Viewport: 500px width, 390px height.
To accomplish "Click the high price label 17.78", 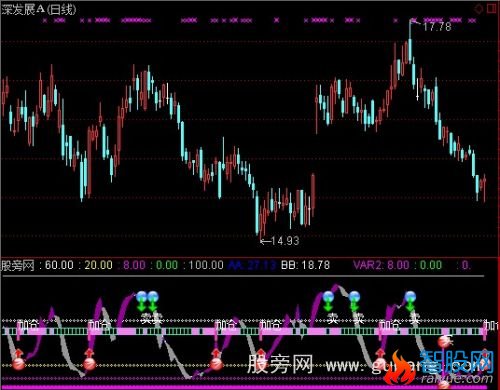I will 437,26.
